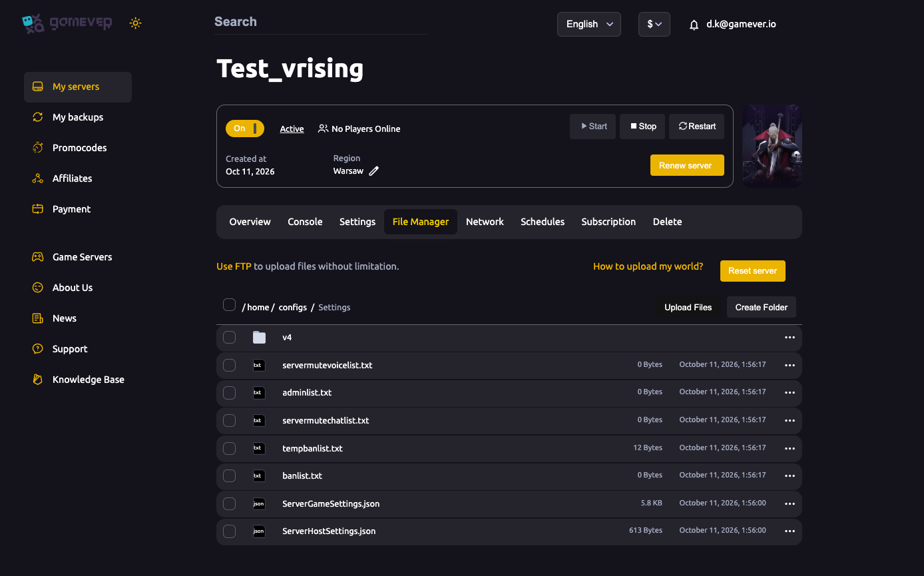The width and height of the screenshot is (924, 576).
Task: Select the ServerGameSettings.json checkbox
Action: pyautogui.click(x=229, y=504)
